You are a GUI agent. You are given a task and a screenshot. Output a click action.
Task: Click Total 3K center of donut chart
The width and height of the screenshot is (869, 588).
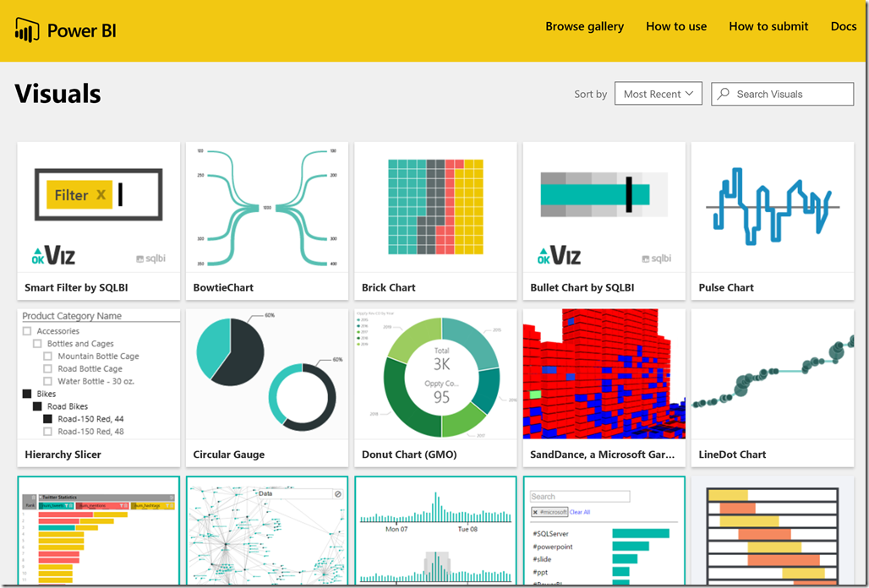click(442, 359)
